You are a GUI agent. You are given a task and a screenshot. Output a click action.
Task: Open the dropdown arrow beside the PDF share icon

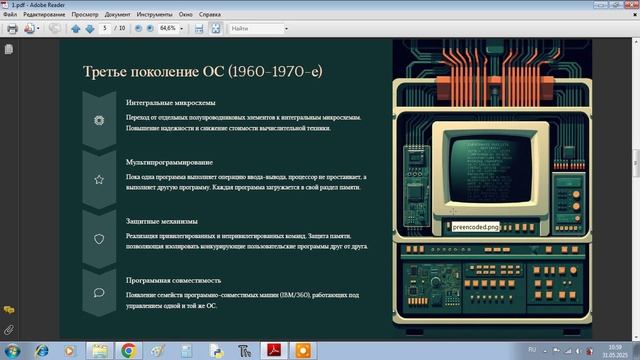tap(38, 29)
